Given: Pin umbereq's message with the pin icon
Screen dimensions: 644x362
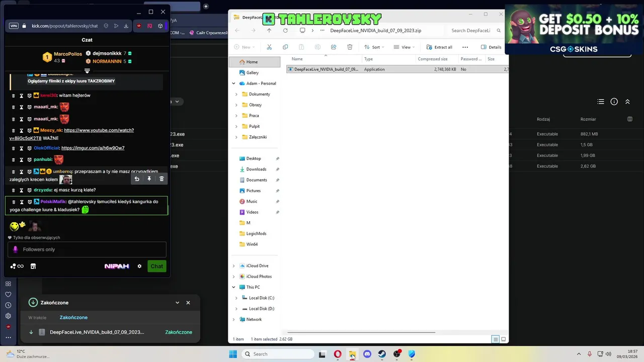Looking at the screenshot, I should pyautogui.click(x=149, y=178).
